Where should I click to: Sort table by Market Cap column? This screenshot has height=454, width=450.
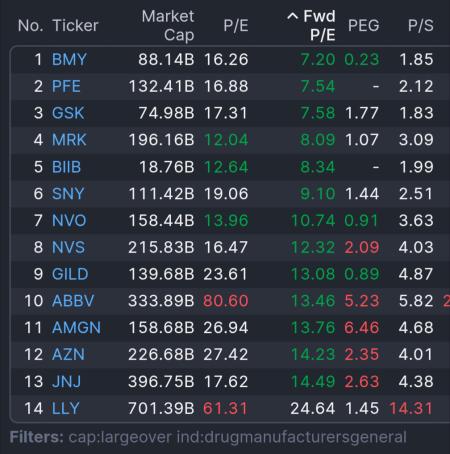(x=168, y=25)
